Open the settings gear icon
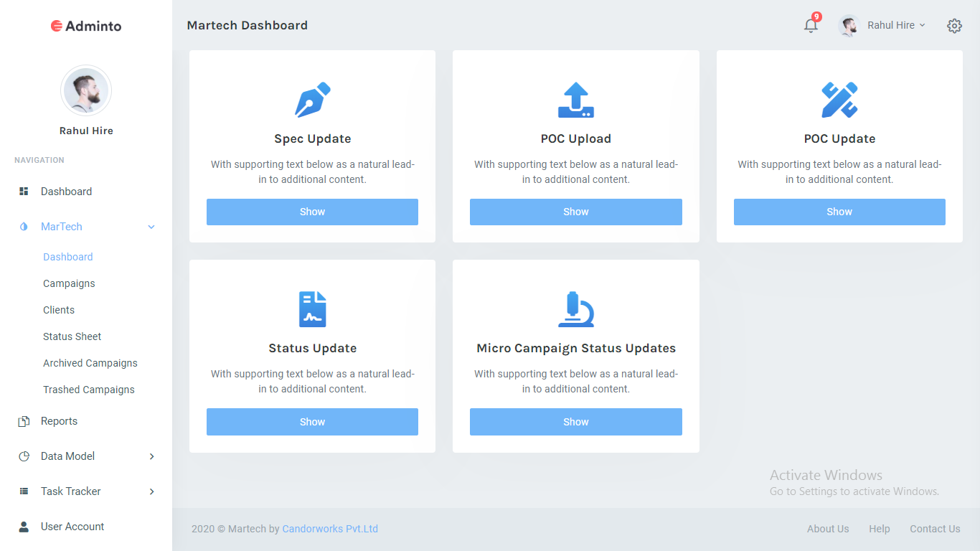Image resolution: width=980 pixels, height=551 pixels. (x=954, y=26)
